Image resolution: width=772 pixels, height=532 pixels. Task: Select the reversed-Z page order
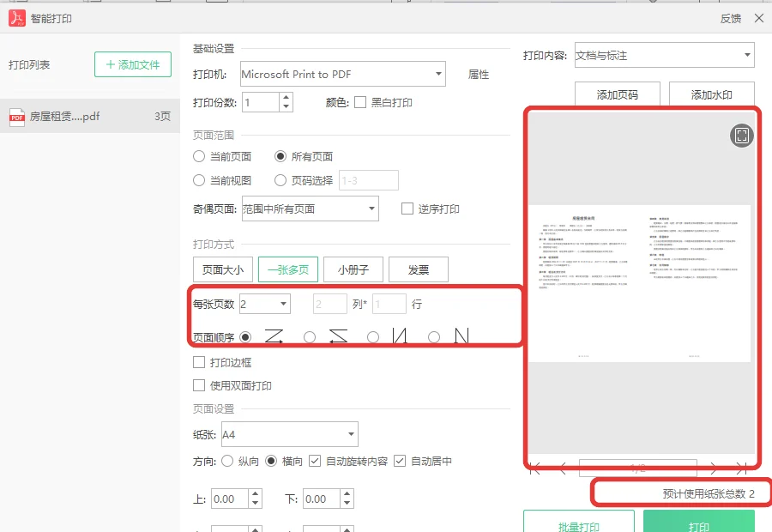click(x=309, y=337)
